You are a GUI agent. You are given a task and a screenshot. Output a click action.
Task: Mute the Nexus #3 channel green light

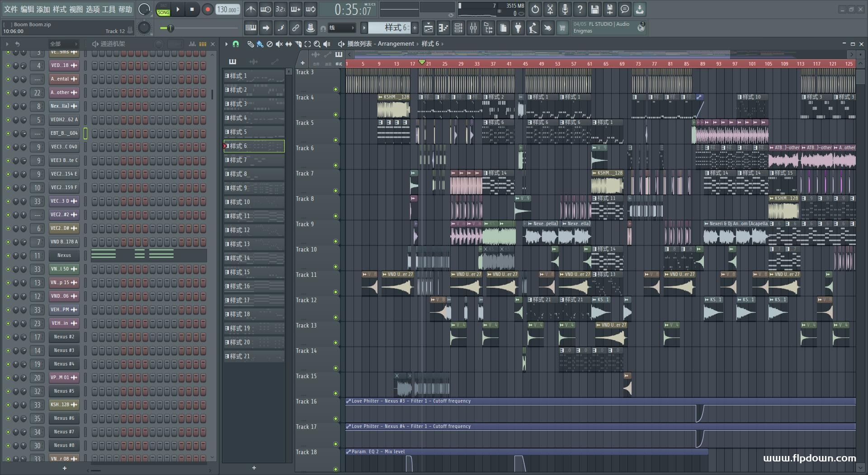8,350
